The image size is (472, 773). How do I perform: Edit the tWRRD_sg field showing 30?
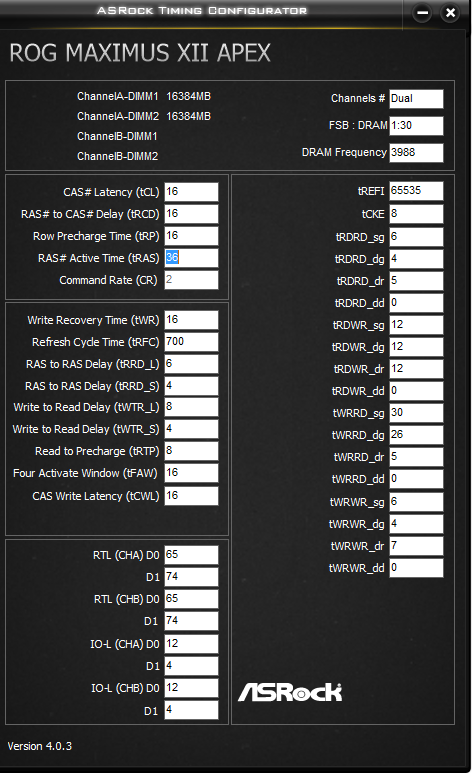pos(416,413)
